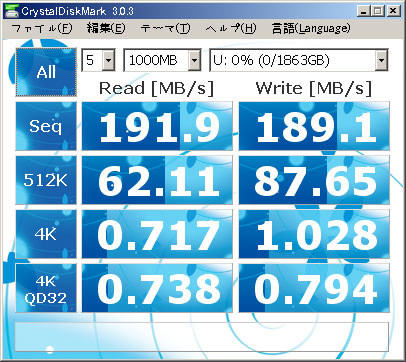406x362 pixels.
Task: Click the 512K write result 87.65
Action: (x=314, y=180)
